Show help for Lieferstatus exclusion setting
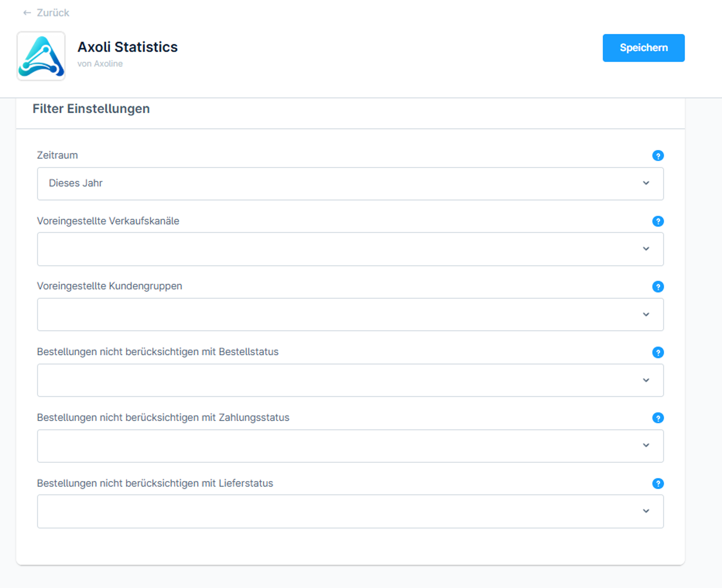The height and width of the screenshot is (588, 722). (658, 483)
